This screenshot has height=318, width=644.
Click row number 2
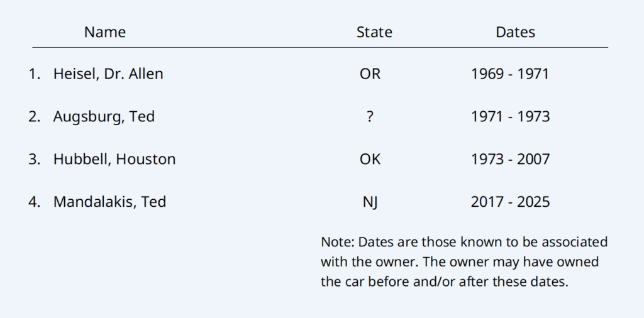coord(34,116)
